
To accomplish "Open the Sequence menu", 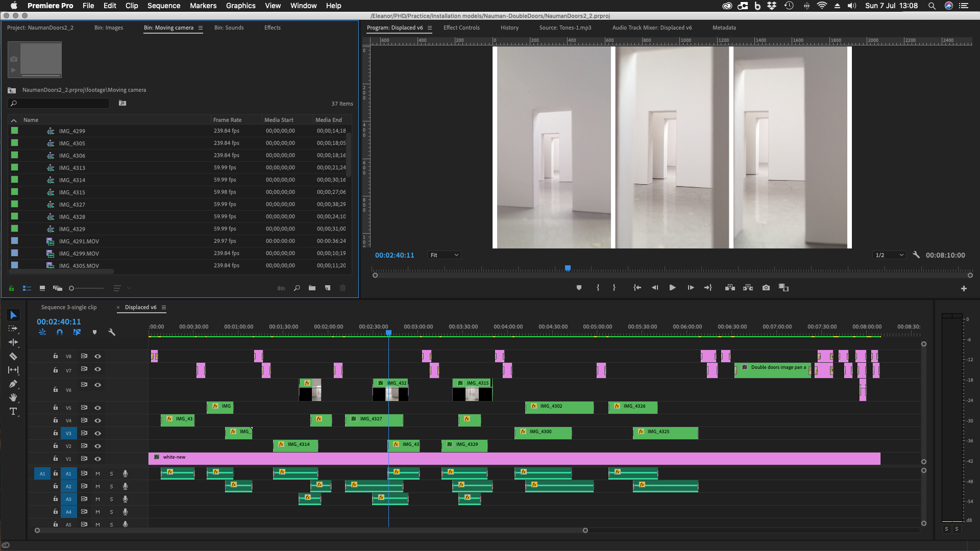I will point(163,6).
